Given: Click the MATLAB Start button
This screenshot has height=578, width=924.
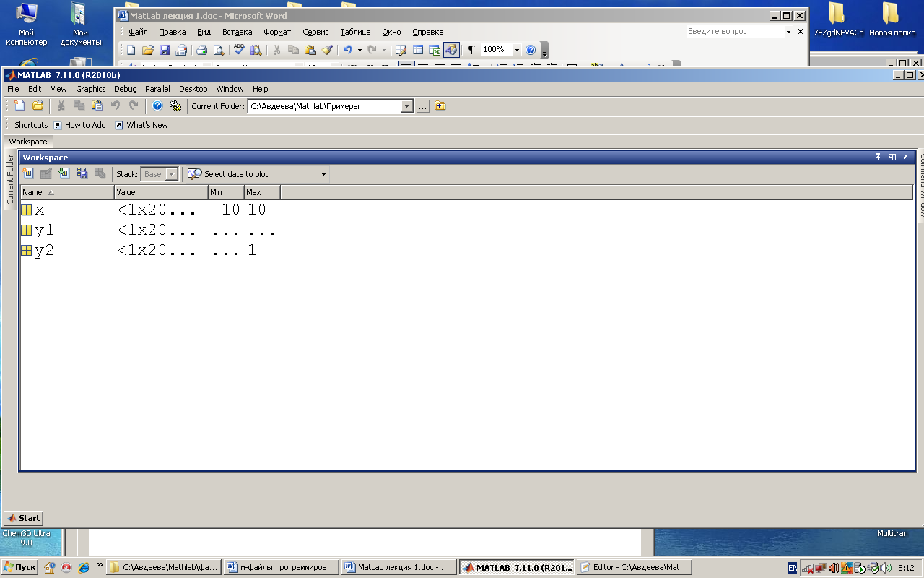Looking at the screenshot, I should 23,517.
